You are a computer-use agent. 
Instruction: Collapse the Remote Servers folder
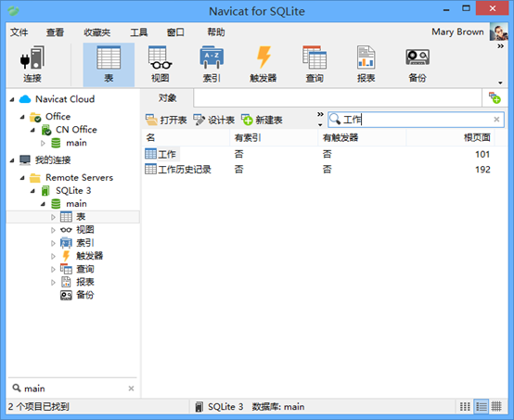(x=22, y=178)
